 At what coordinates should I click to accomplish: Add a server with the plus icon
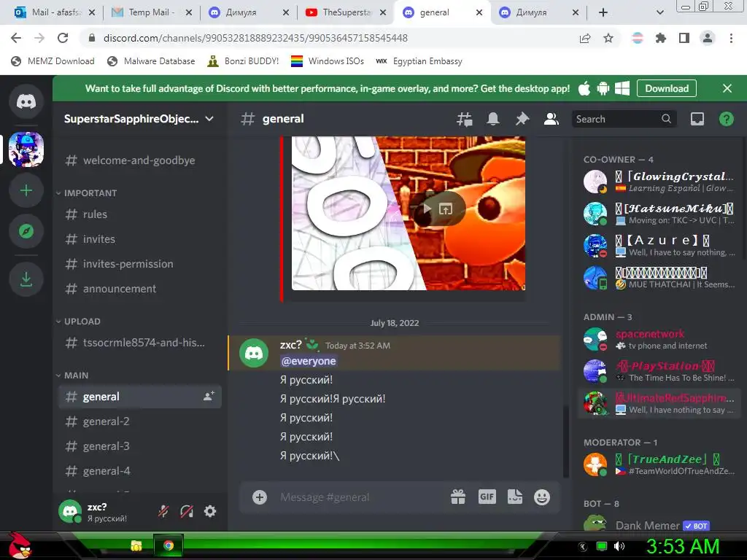pos(26,190)
